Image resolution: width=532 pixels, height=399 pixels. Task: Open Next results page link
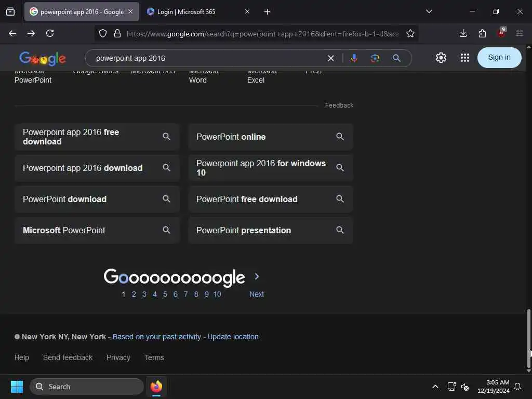(x=257, y=294)
